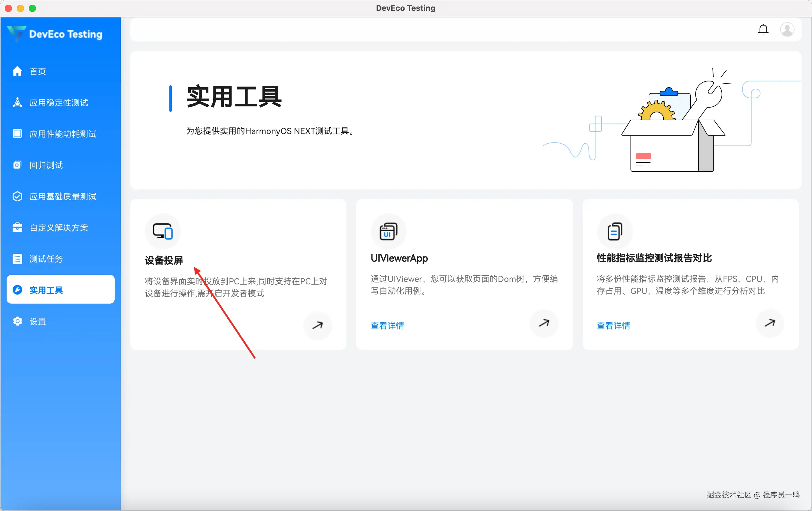Screen dimensions: 812x511
Task: Open 测试任务 from the sidebar
Action: coord(46,259)
